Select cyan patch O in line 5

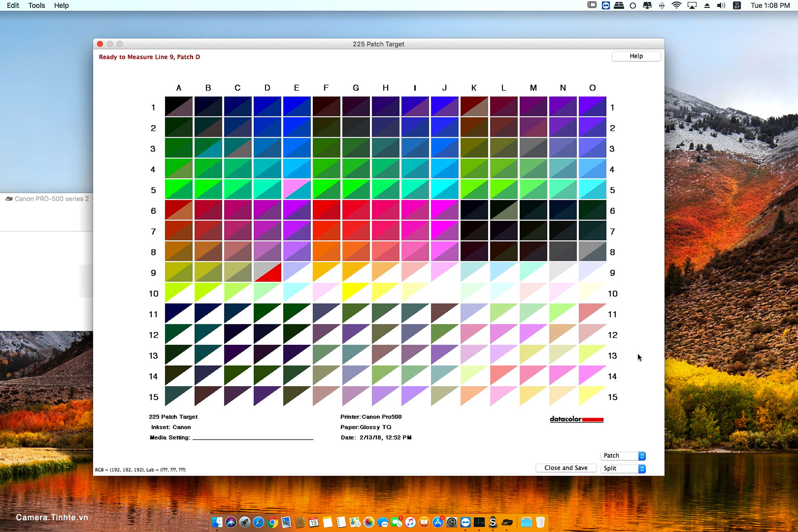(x=592, y=189)
